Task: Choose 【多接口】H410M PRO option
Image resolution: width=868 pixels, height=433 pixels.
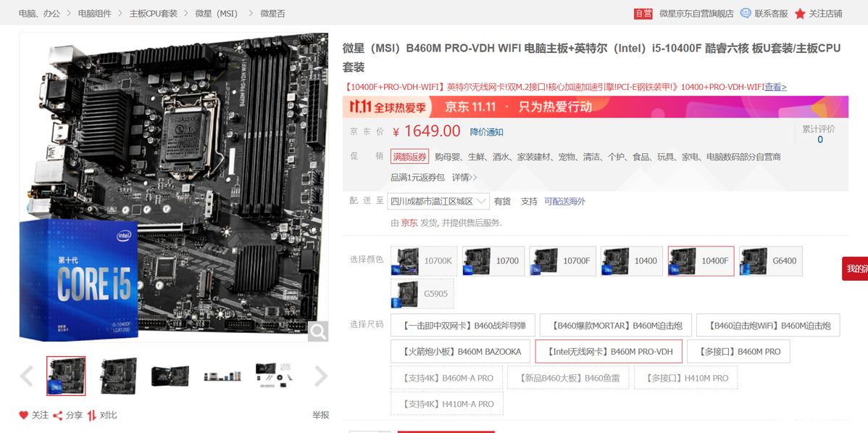Action: point(685,378)
